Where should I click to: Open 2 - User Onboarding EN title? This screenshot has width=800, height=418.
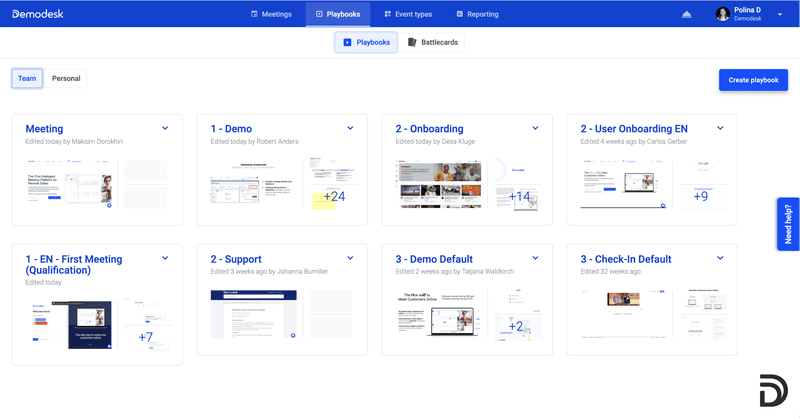point(634,129)
